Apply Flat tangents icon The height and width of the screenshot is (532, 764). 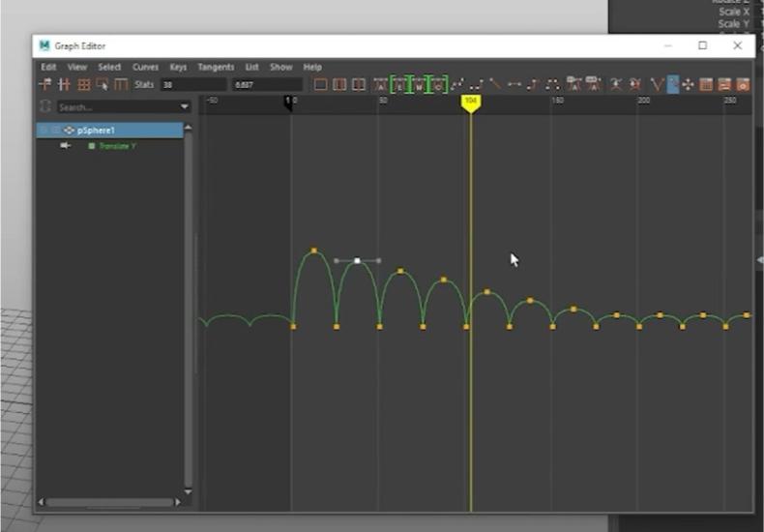(x=514, y=85)
